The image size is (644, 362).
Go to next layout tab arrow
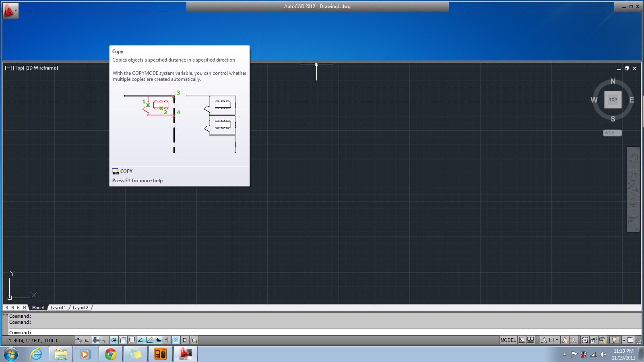point(18,307)
